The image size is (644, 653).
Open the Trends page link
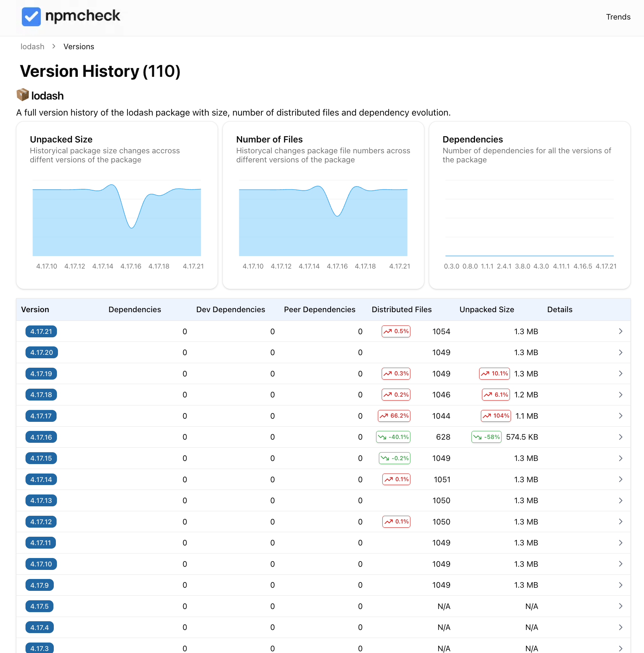[618, 17]
